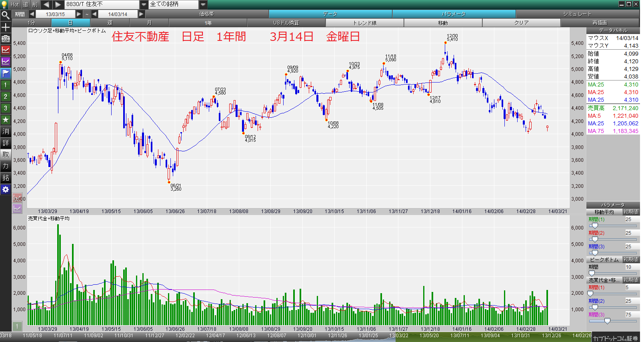The image size is (644, 342).
Task: Click the small green 1 box under volume chart
Action: coord(17,326)
